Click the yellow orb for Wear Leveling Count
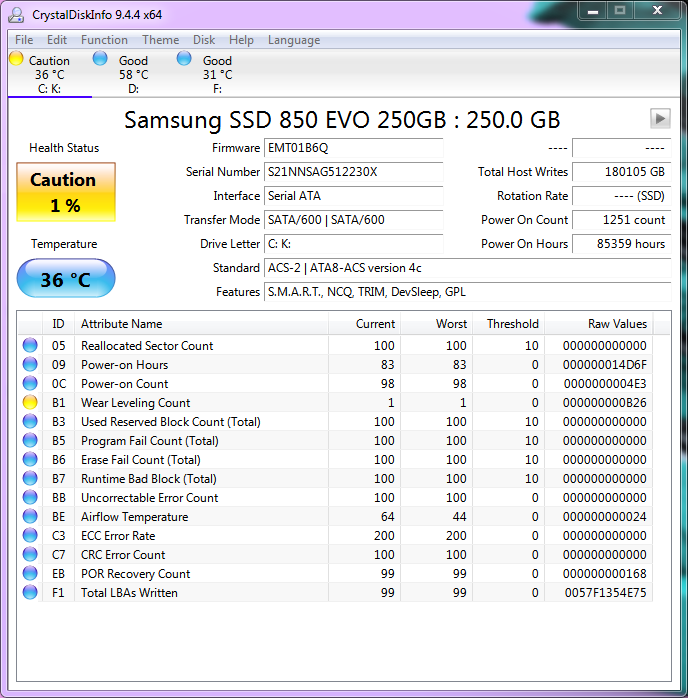This screenshot has height=698, width=688. (30, 402)
